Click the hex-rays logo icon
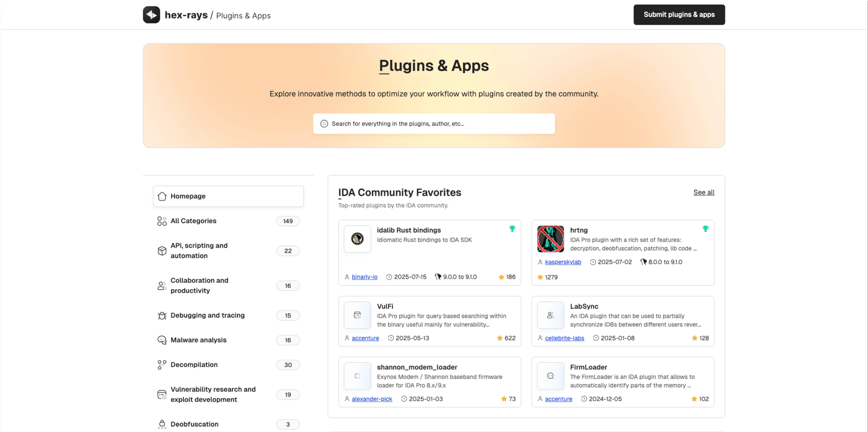868x432 pixels. [x=151, y=14]
